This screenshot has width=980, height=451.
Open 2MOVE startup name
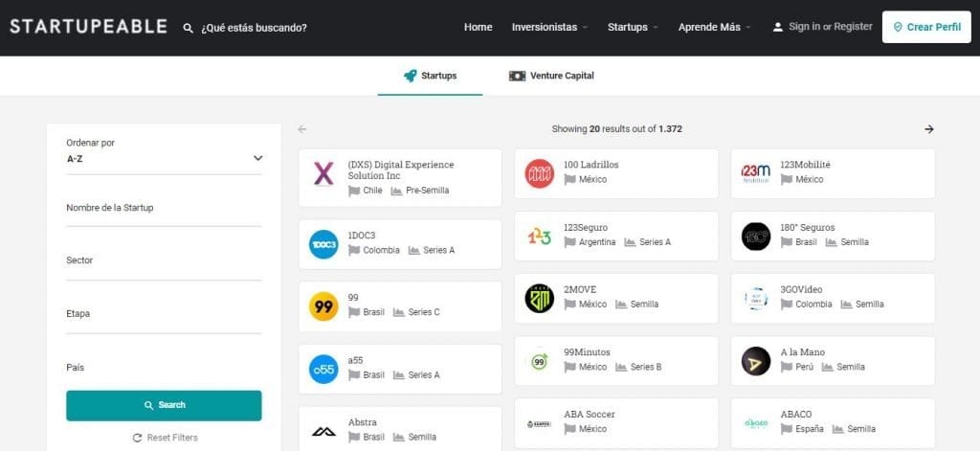click(x=580, y=289)
